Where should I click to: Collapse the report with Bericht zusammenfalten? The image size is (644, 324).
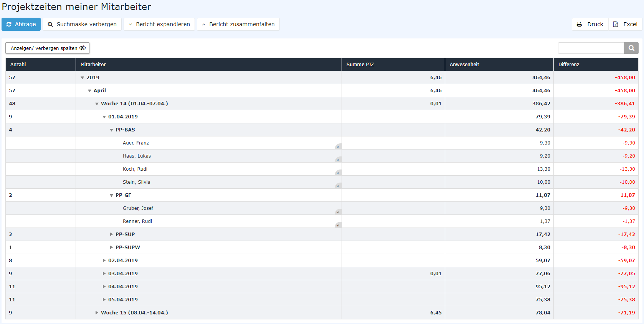(238, 24)
